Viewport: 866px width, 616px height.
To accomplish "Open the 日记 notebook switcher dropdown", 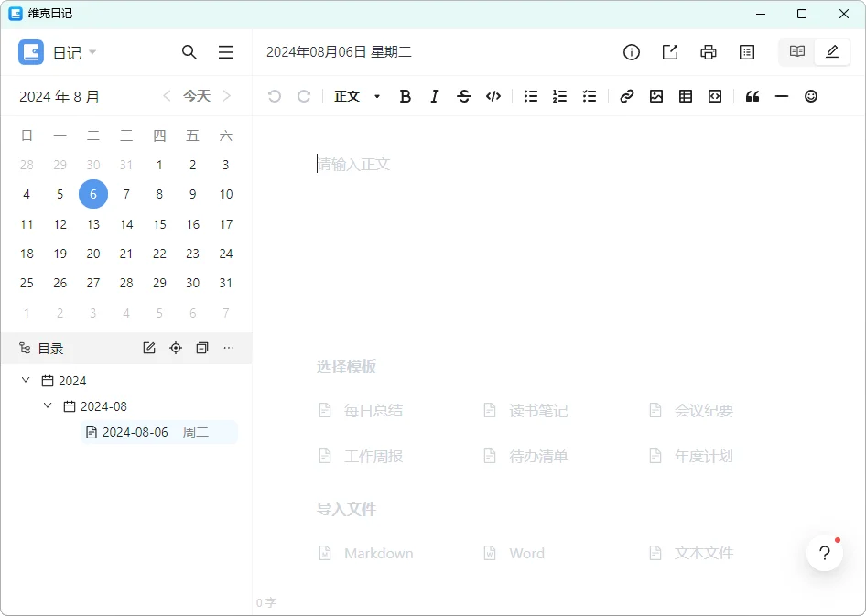I will [92, 52].
